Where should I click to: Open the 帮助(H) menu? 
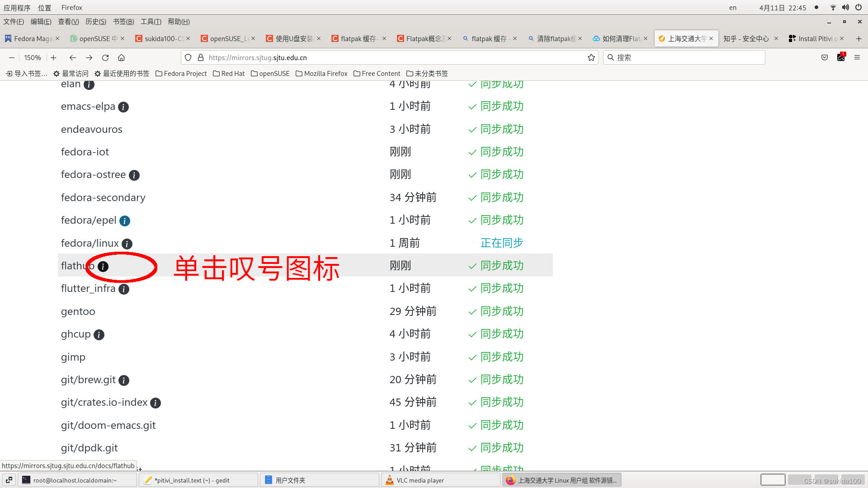179,22
